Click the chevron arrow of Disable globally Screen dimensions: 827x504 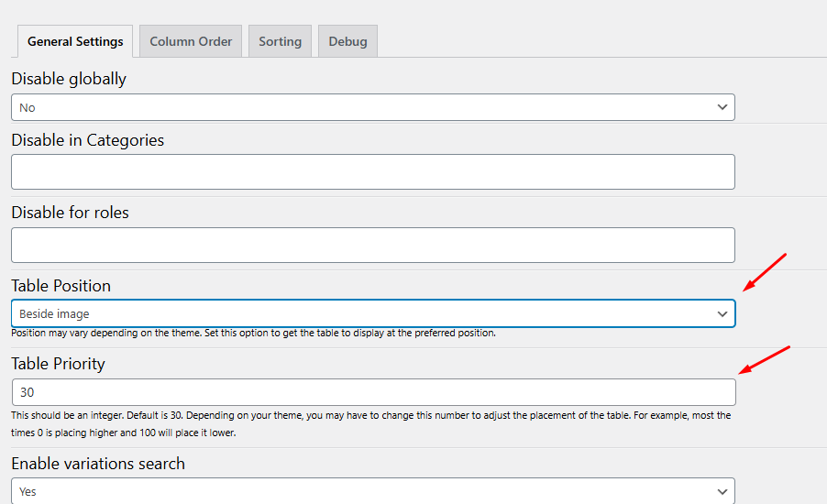tap(722, 107)
